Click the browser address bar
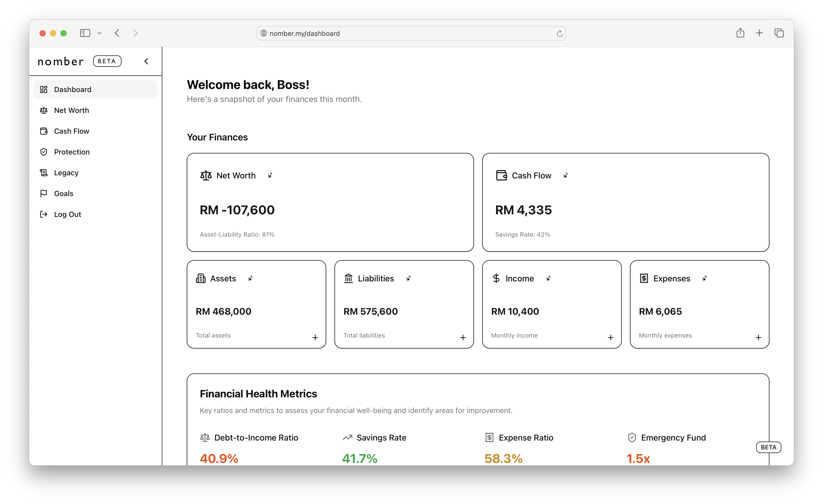Viewport: 823px width, 504px height. 411,33
